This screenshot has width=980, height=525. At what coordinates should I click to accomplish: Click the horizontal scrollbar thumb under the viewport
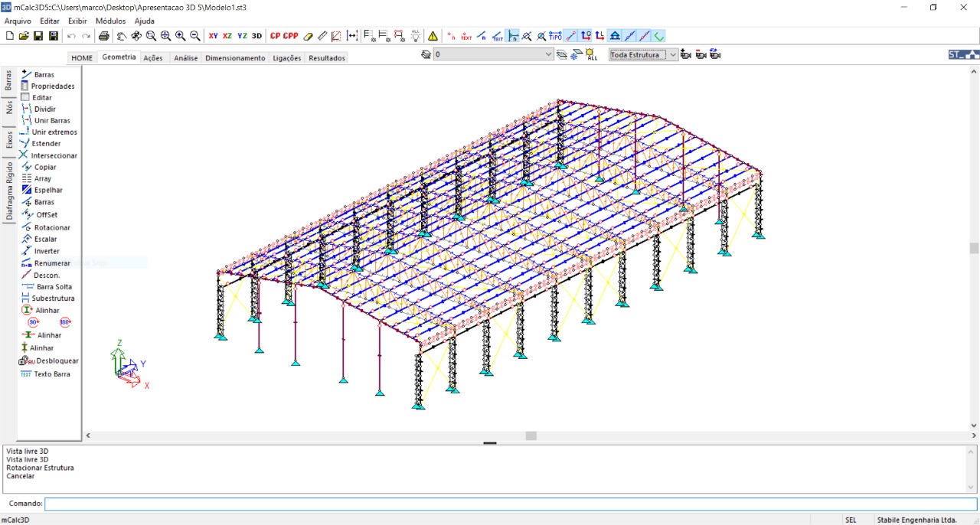click(x=531, y=435)
